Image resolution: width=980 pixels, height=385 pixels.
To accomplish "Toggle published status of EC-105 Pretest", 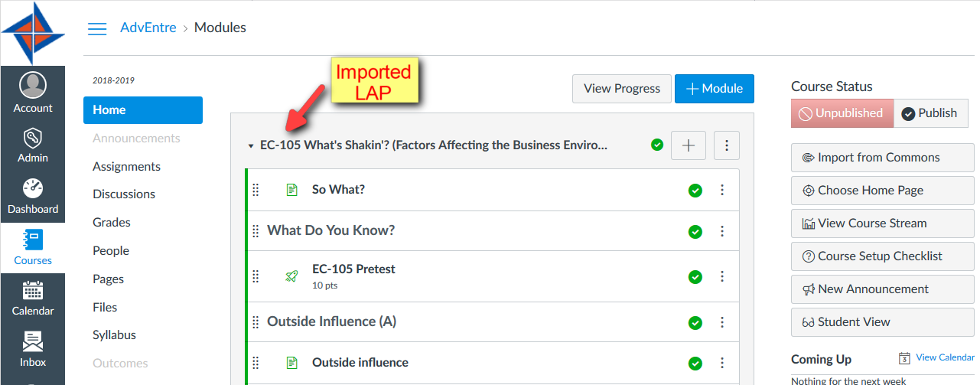I will coord(695,277).
